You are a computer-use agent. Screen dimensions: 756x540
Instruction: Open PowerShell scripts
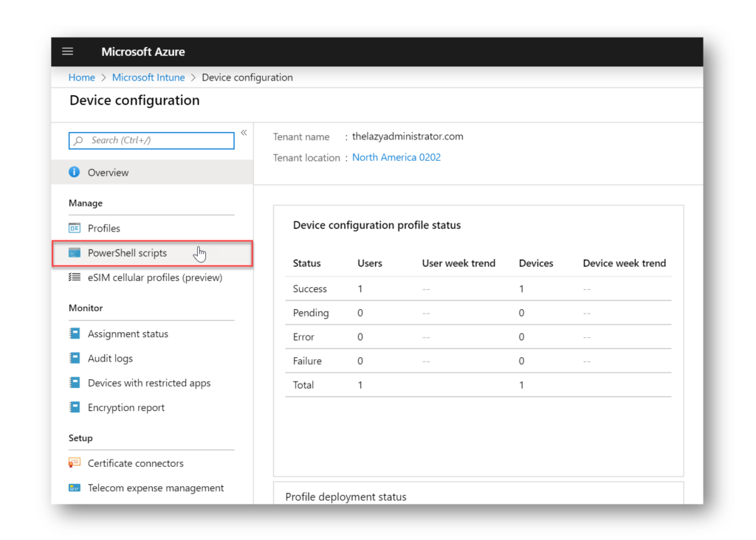tap(152, 253)
